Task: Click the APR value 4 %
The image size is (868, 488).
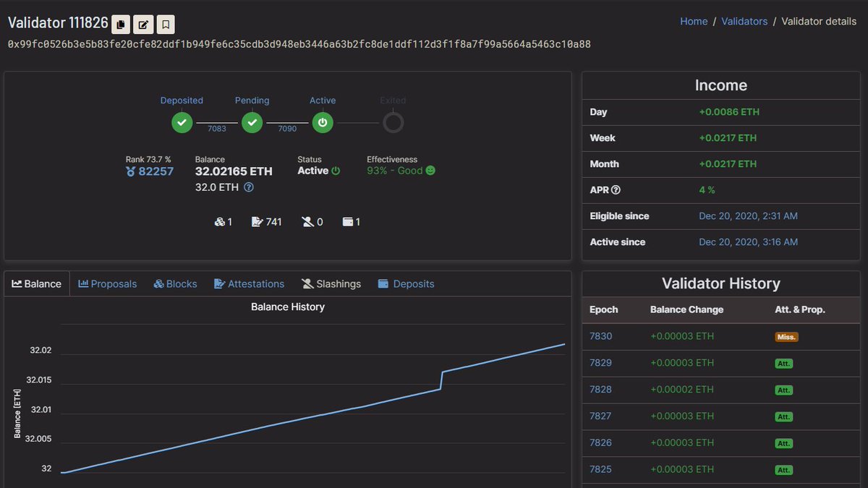Action: point(707,190)
